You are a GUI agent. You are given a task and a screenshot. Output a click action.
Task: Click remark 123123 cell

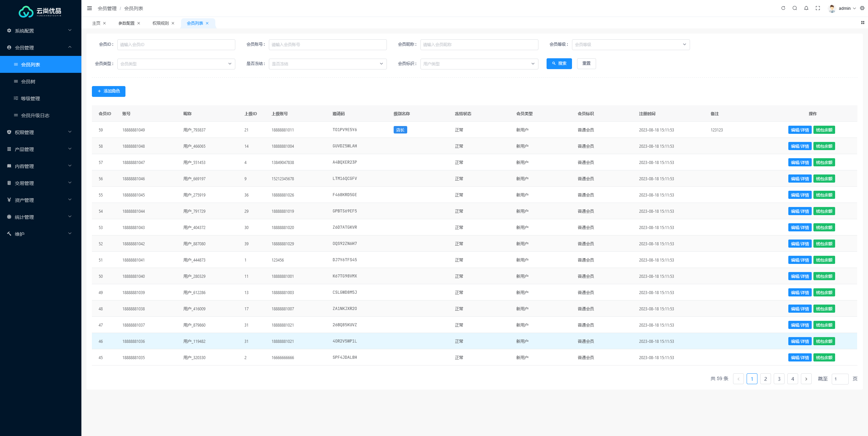[x=716, y=130]
